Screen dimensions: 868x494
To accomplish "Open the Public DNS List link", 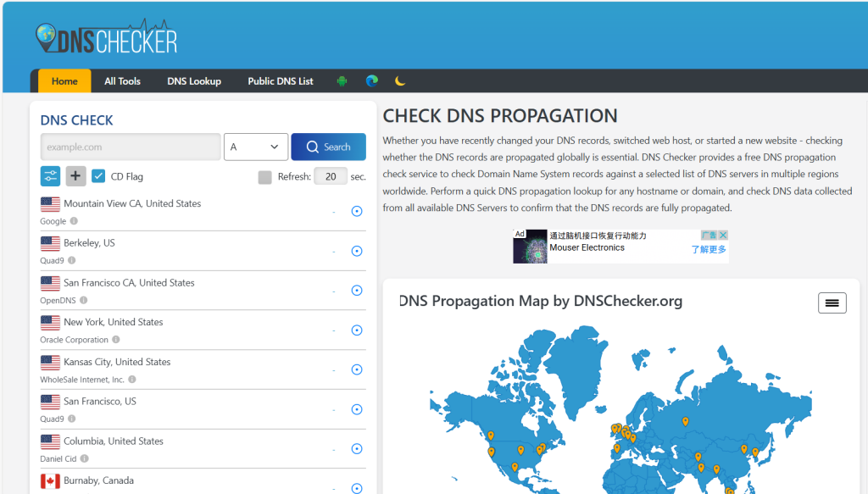I will pos(281,81).
